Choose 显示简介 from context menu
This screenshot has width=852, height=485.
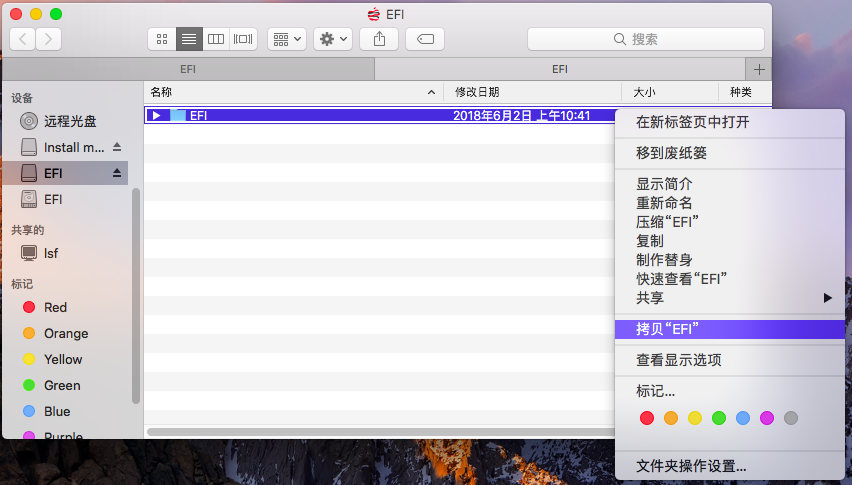click(x=730, y=184)
